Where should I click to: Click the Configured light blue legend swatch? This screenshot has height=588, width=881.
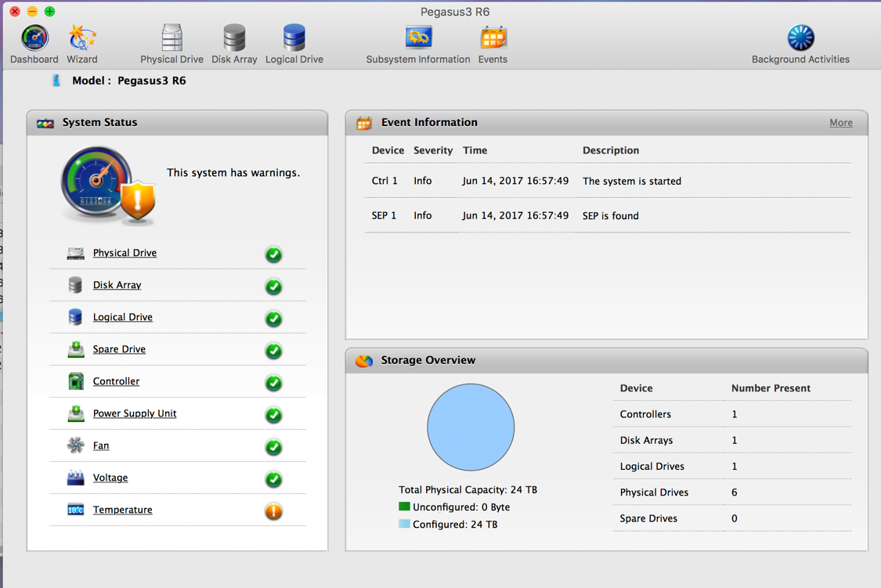tap(404, 524)
